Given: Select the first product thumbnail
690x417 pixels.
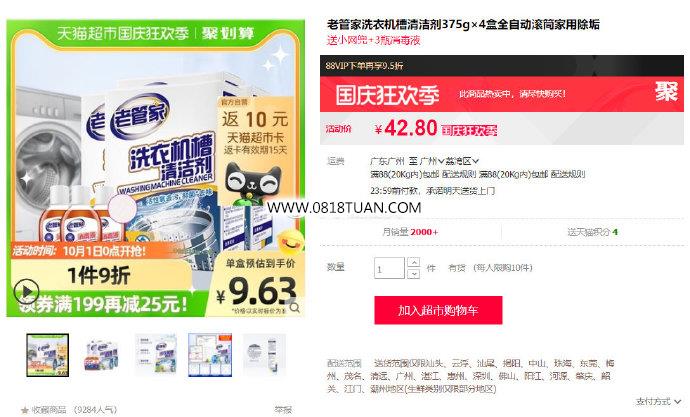Looking at the screenshot, I should point(48,355).
